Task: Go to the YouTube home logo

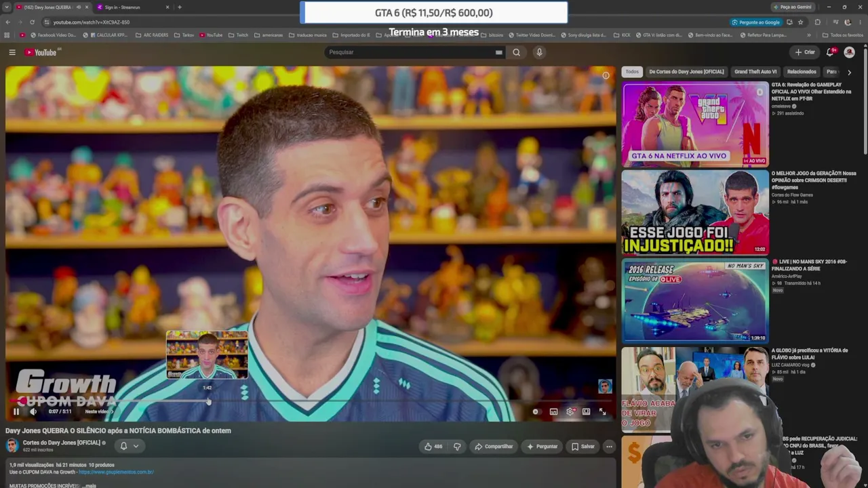Action: (41, 52)
